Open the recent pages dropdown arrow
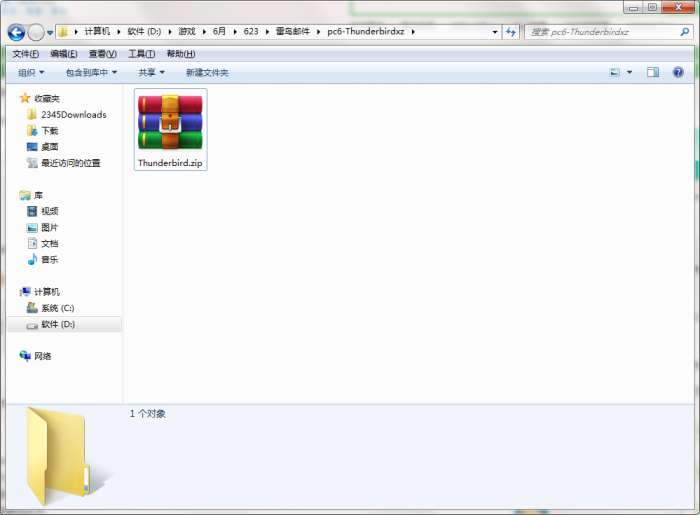This screenshot has width=700, height=515. (50, 33)
